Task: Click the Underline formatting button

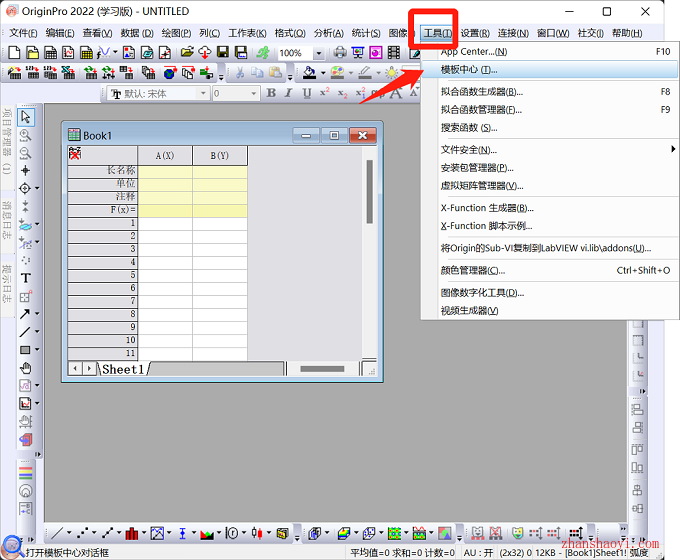Action: [x=307, y=93]
